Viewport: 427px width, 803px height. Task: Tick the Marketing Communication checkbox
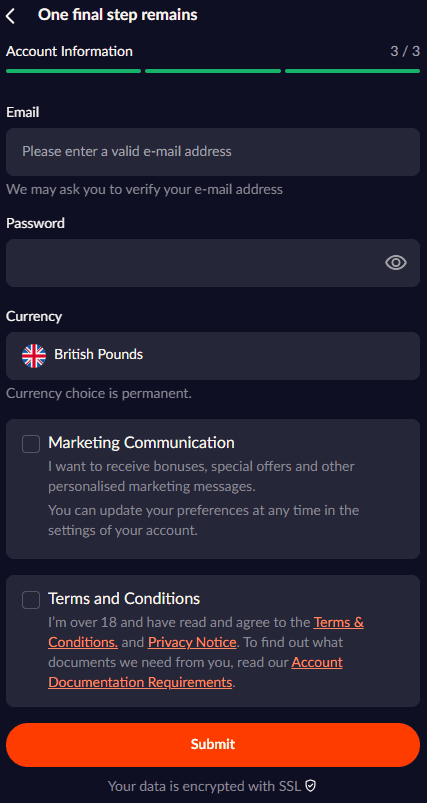pyautogui.click(x=31, y=444)
